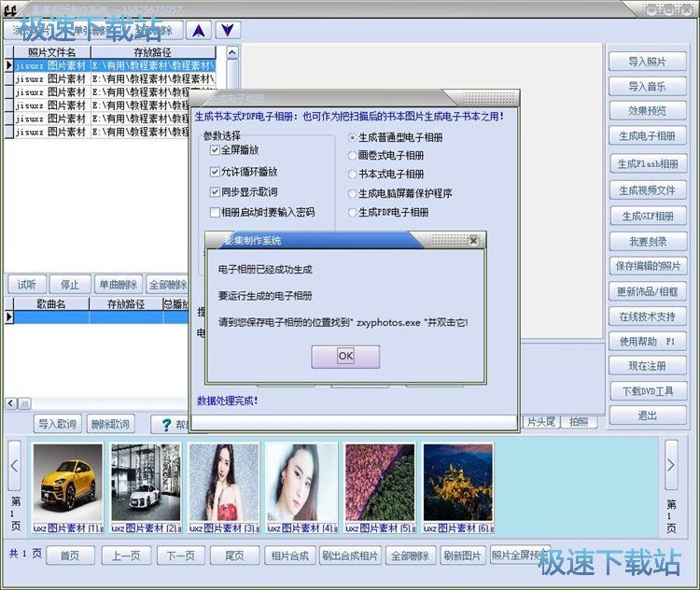Choose 生成PDF电子相册 radio option
The image size is (700, 590).
353,213
